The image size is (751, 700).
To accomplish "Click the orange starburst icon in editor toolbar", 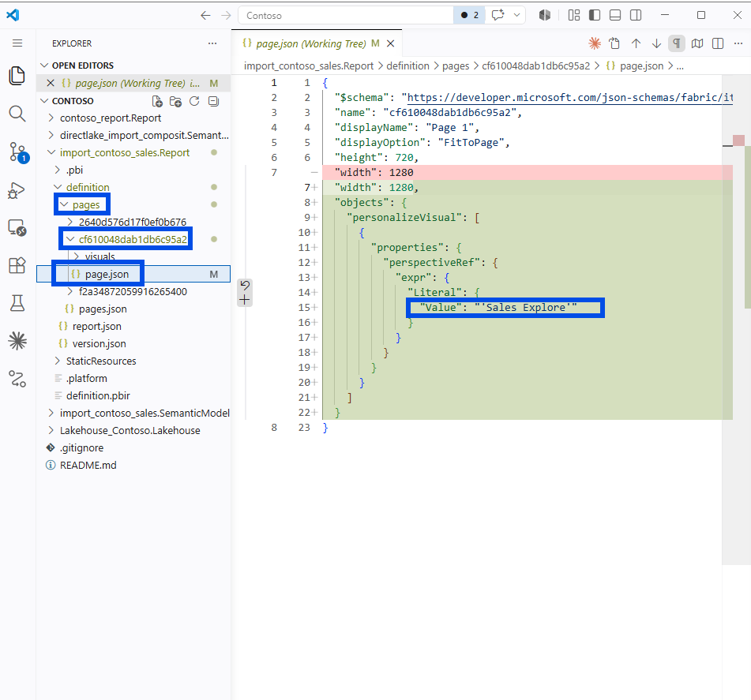I will 595,43.
